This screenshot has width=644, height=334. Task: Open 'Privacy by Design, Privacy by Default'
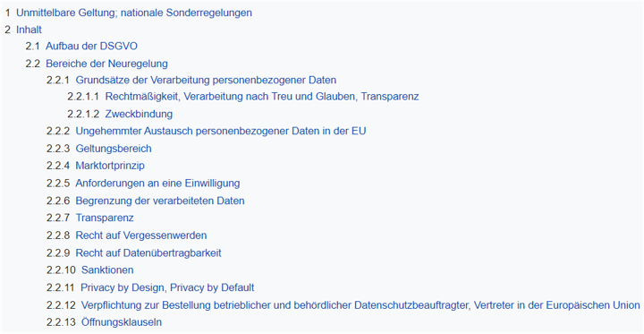coord(167,287)
